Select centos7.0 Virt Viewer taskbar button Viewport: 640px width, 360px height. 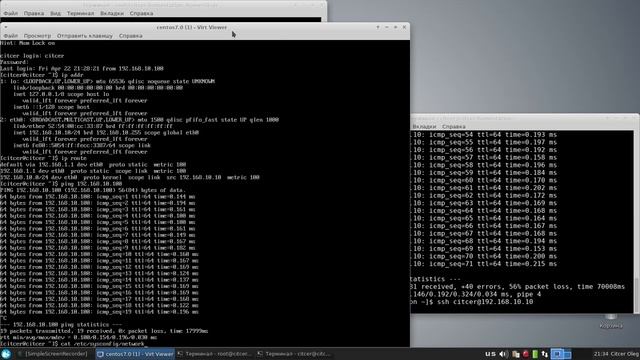[135, 354]
